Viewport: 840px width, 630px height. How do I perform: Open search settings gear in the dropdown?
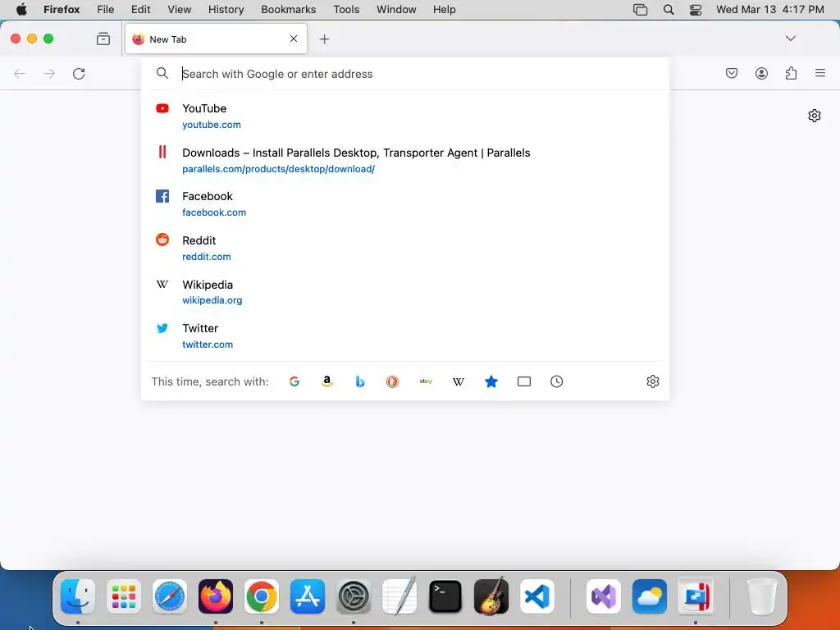coord(652,381)
